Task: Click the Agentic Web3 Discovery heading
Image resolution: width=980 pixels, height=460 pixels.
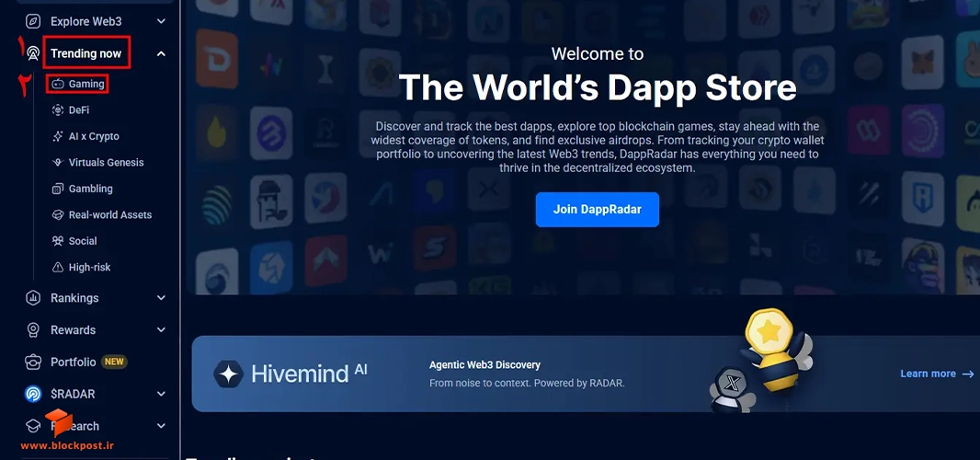Action: (x=485, y=365)
